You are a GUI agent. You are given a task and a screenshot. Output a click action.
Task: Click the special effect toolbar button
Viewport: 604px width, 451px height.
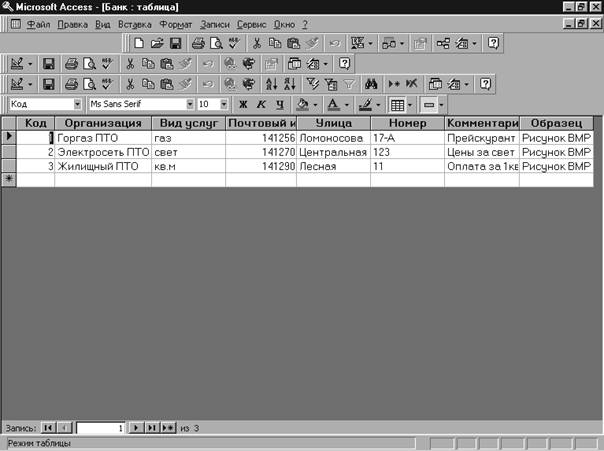click(429, 104)
